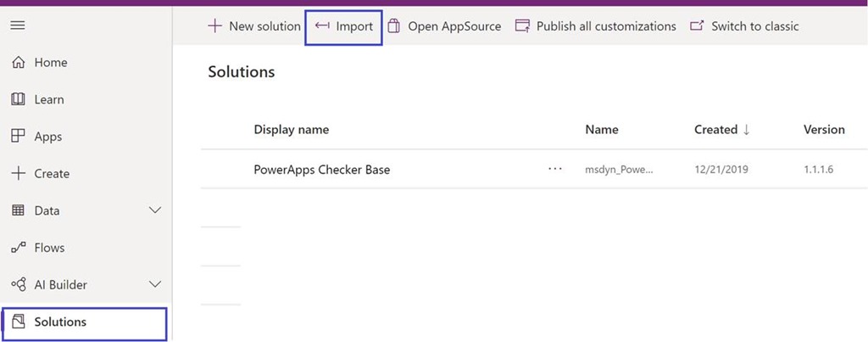Viewport: 868px width, 342px height.
Task: Click Import in the command bar
Action: coord(344,26)
